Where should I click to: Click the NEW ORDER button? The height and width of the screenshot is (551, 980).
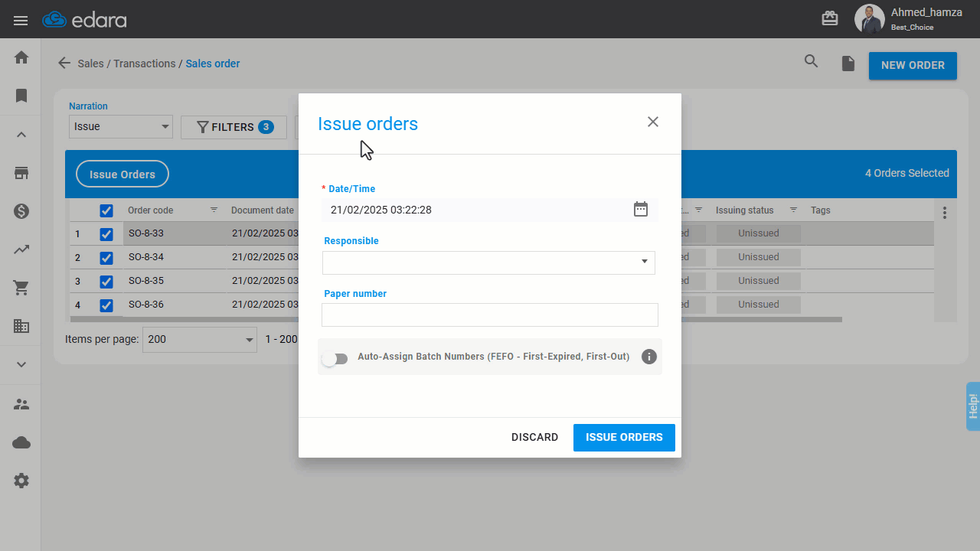pyautogui.click(x=913, y=66)
